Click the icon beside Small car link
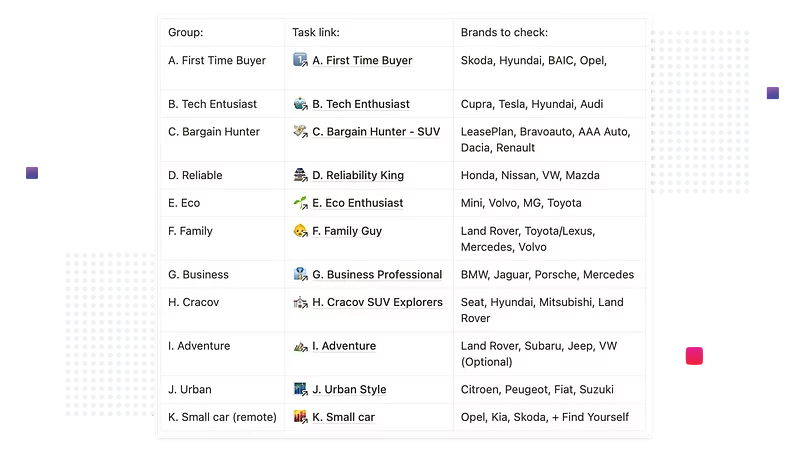Image resolution: width=800 pixels, height=450 pixels. [300, 417]
